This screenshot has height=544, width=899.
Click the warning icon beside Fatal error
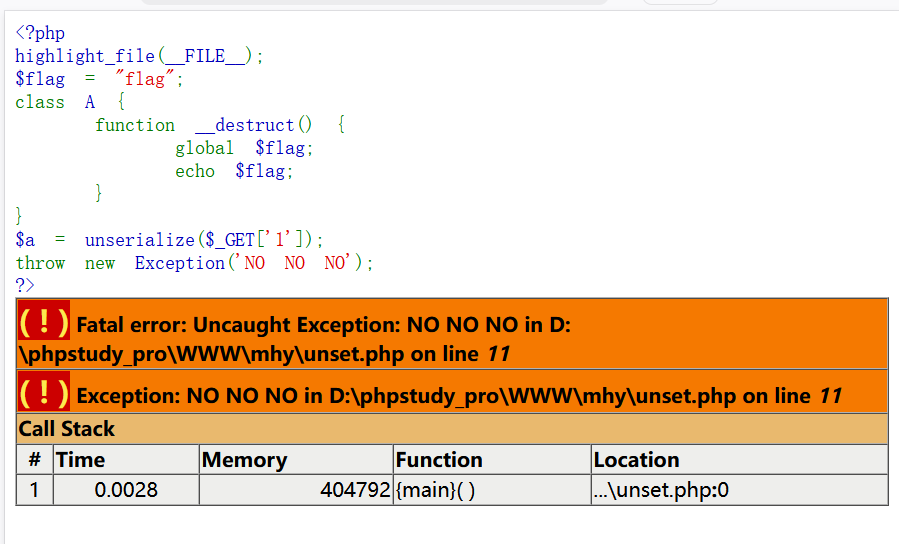[44, 322]
